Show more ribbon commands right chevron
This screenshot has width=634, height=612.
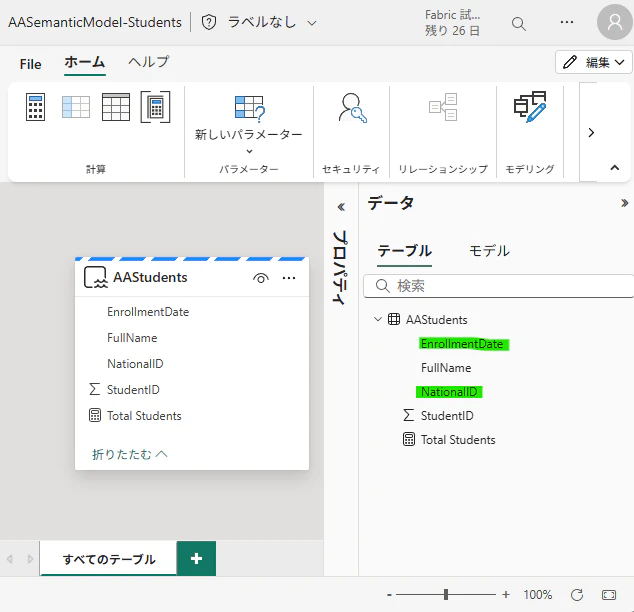pos(591,133)
